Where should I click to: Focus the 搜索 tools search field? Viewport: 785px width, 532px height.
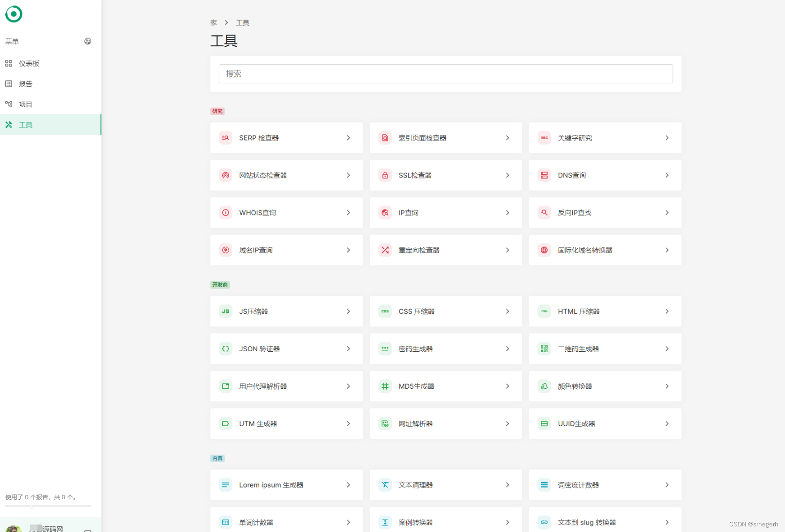[446, 74]
